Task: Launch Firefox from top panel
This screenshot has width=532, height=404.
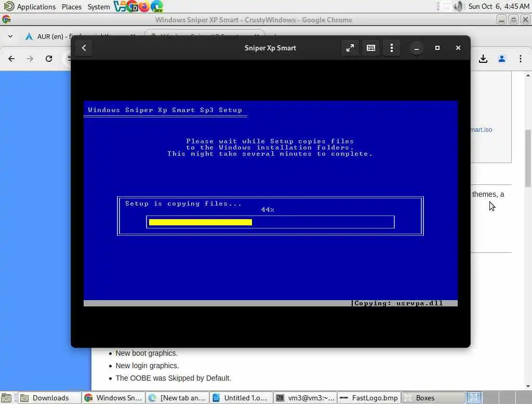Action: (144, 6)
